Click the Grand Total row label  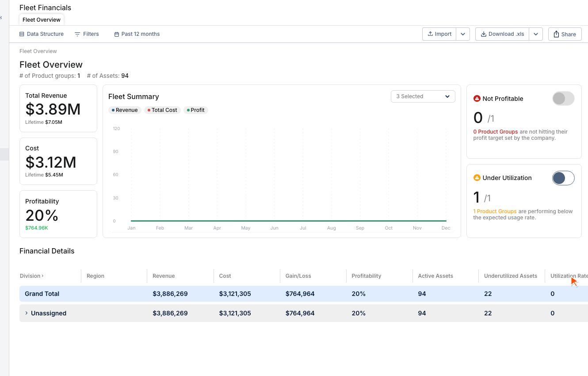click(x=42, y=294)
